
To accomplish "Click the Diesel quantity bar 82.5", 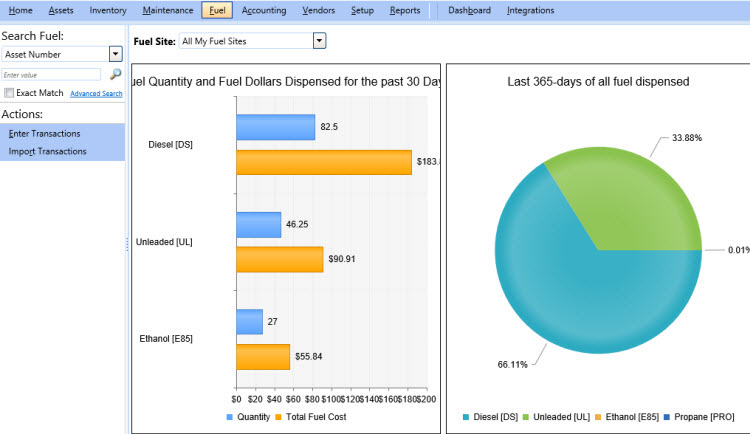I will [275, 127].
